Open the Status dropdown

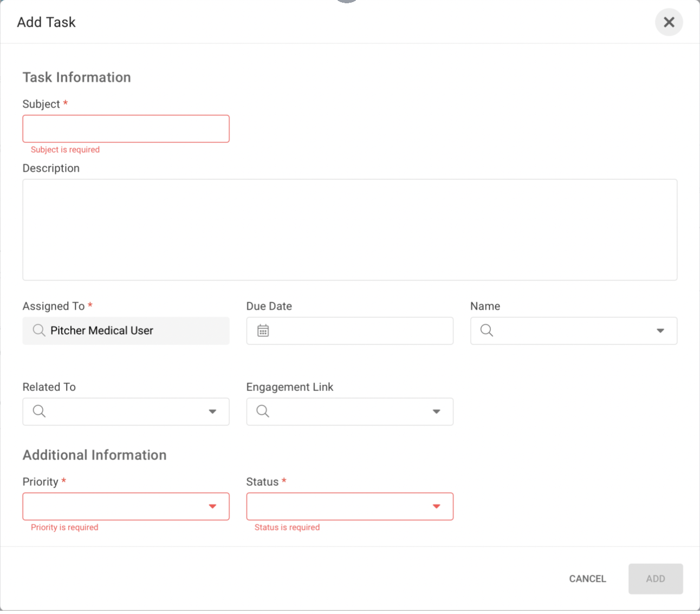click(x=349, y=506)
